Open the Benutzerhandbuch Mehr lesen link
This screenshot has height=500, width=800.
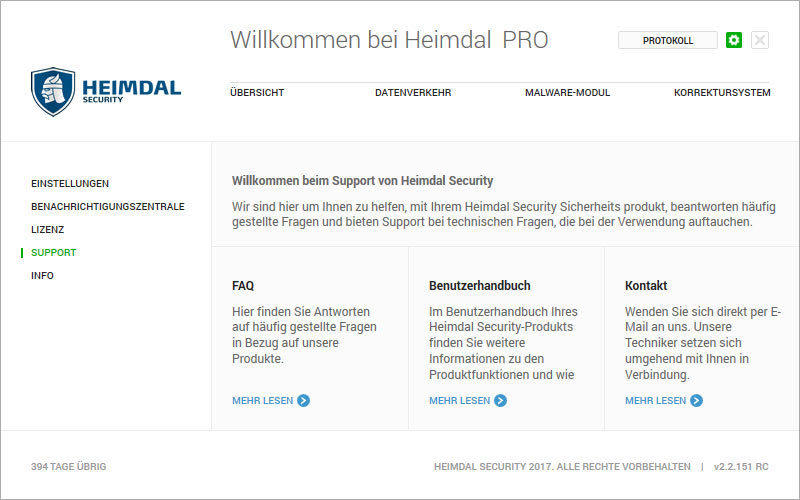pos(459,401)
